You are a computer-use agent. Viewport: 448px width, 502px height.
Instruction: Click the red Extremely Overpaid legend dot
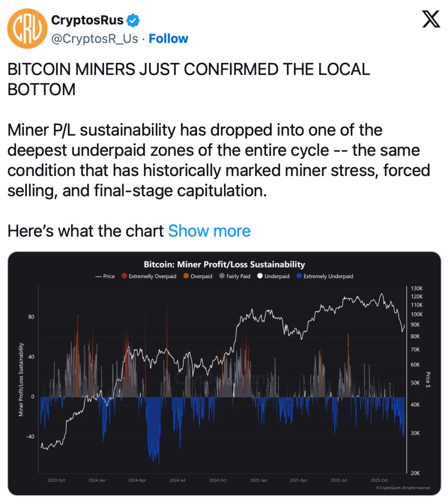pyautogui.click(x=124, y=276)
